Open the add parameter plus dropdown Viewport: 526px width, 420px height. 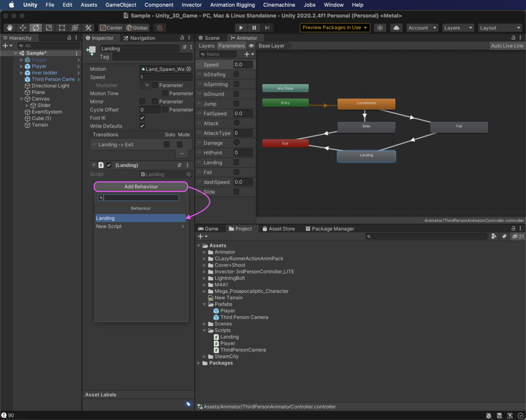[249, 54]
